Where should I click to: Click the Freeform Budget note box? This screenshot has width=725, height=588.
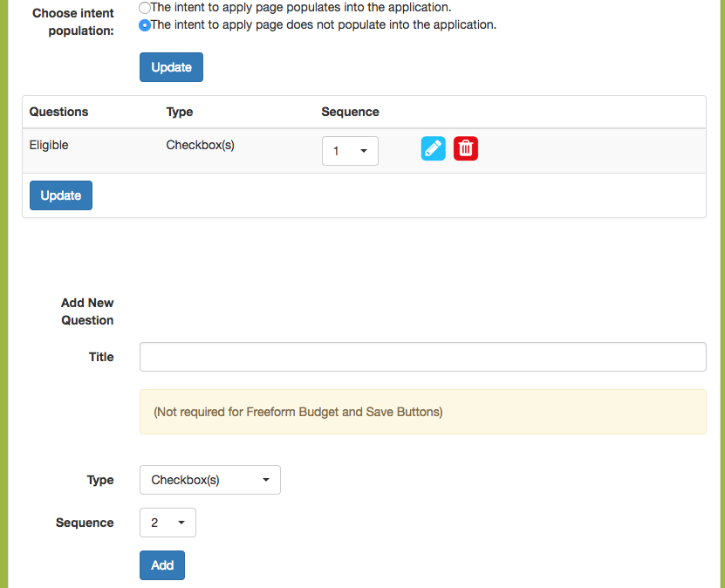422,412
